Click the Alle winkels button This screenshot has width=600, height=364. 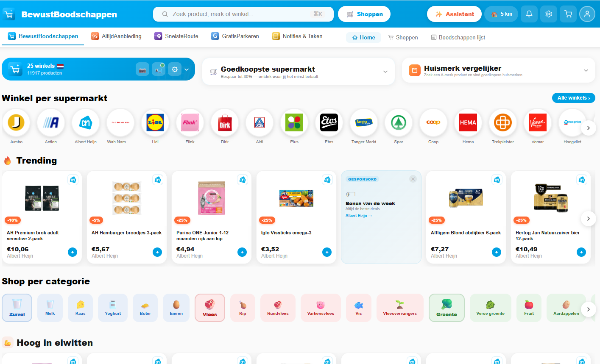[573, 97]
